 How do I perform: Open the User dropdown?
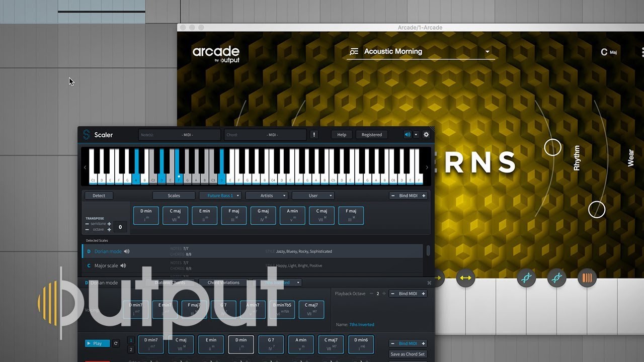[x=313, y=196]
